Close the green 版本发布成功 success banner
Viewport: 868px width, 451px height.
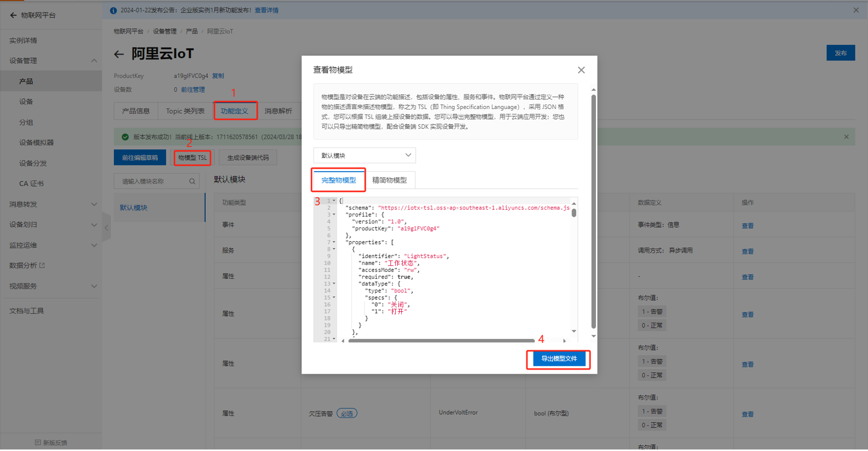click(846, 137)
